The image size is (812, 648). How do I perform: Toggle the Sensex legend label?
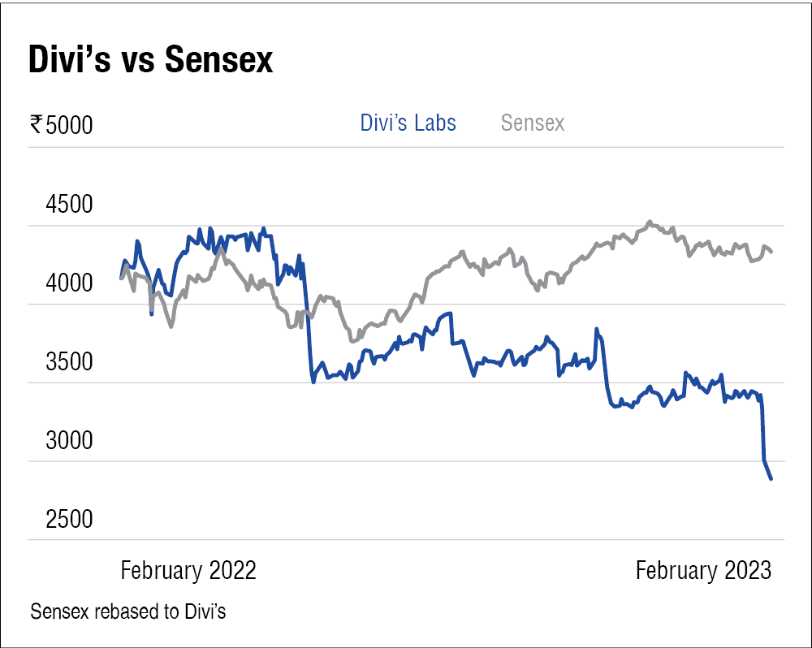(x=532, y=123)
